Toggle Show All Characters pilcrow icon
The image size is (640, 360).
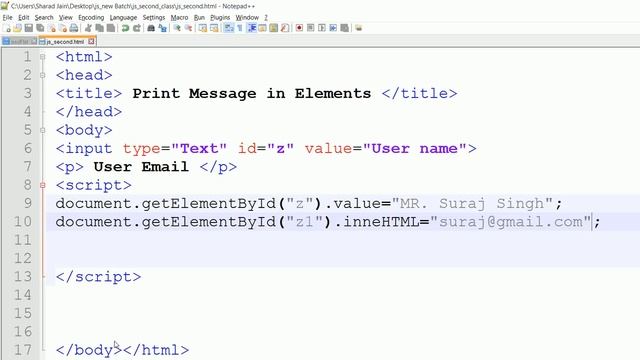point(240,28)
